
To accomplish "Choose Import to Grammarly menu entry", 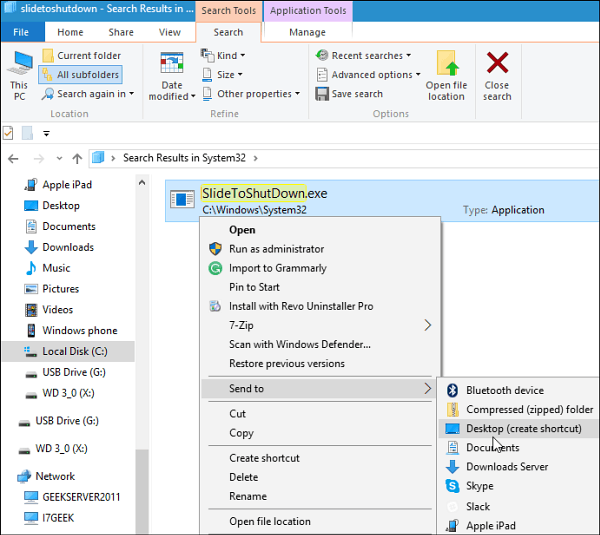I will 321,268.
